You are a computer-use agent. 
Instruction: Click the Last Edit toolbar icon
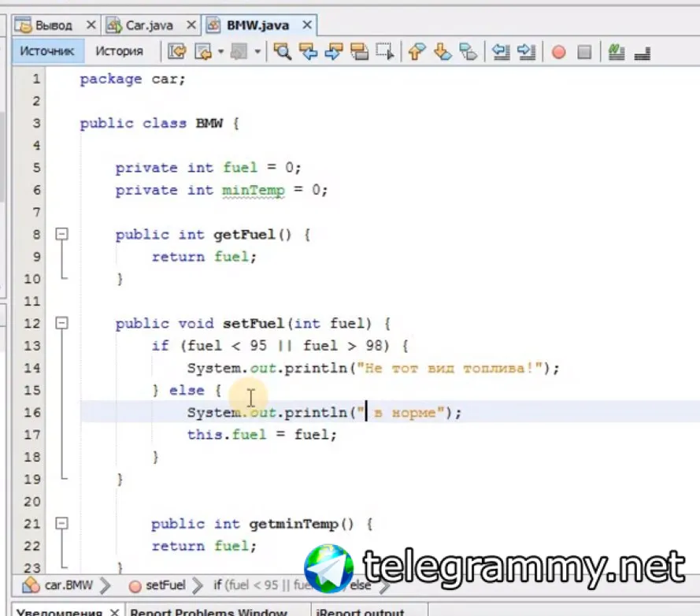177,51
